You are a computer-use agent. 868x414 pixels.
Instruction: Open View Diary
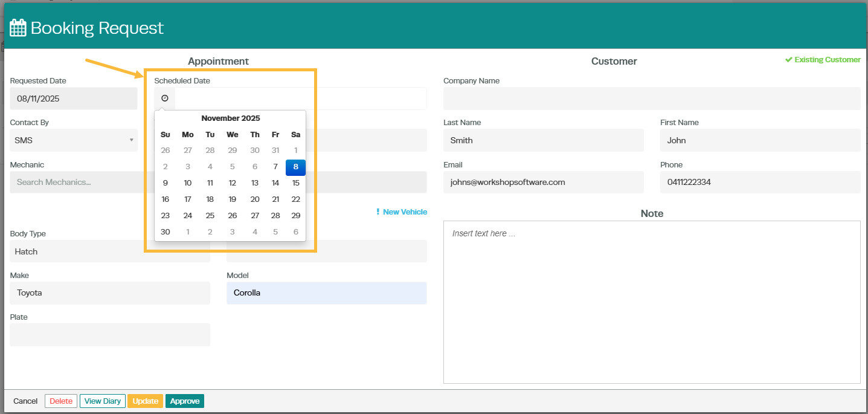(x=103, y=401)
